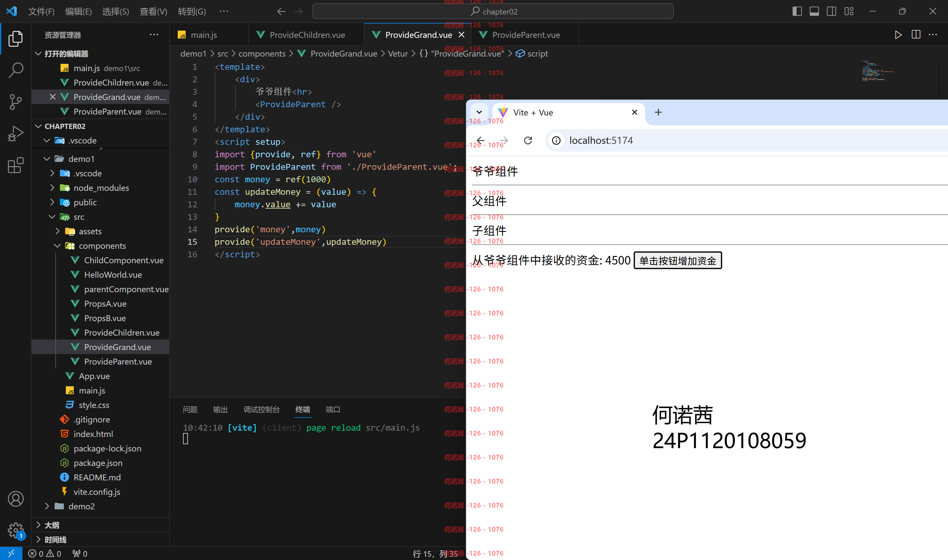Image resolution: width=948 pixels, height=560 pixels.
Task: Open Explorer views and more actions menu
Action: [154, 35]
